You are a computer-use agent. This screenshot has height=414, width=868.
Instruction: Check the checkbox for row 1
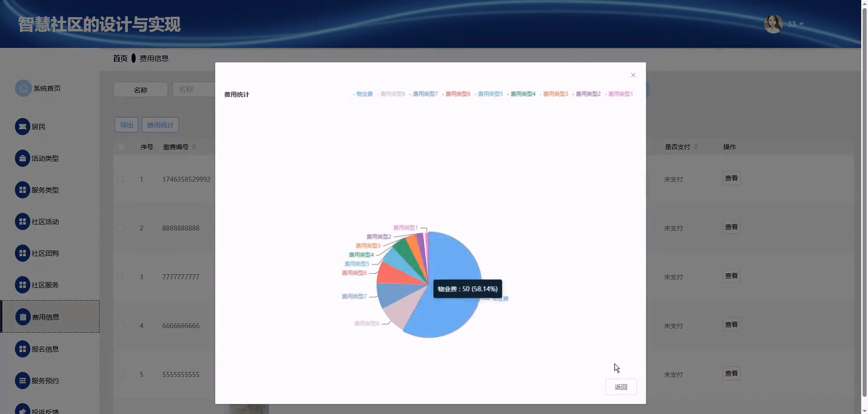pyautogui.click(x=120, y=179)
